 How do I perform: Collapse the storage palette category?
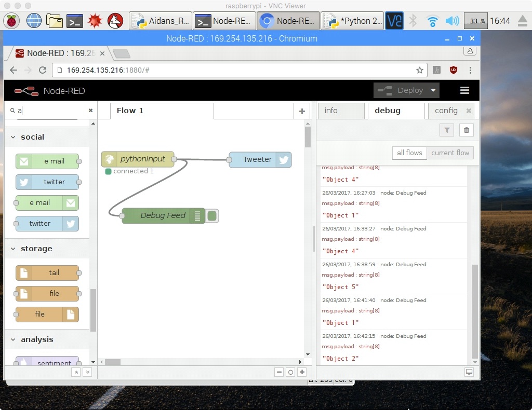coord(14,249)
